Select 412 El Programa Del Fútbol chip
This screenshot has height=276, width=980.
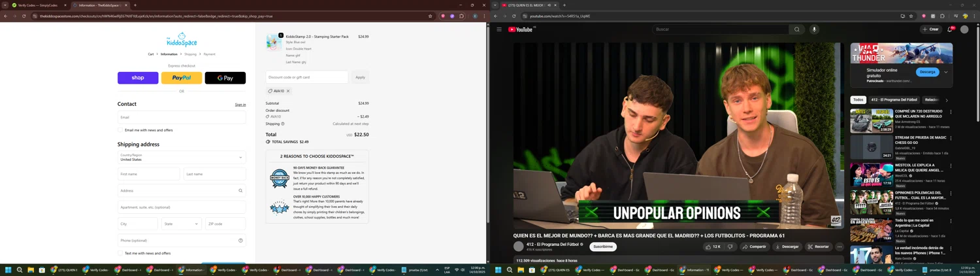pos(894,100)
